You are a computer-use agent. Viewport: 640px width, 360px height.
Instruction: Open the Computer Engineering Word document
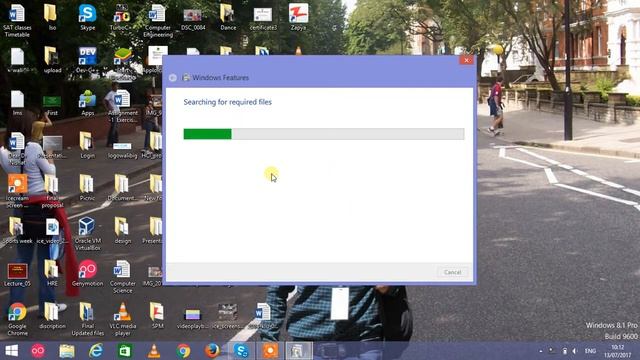(x=158, y=20)
